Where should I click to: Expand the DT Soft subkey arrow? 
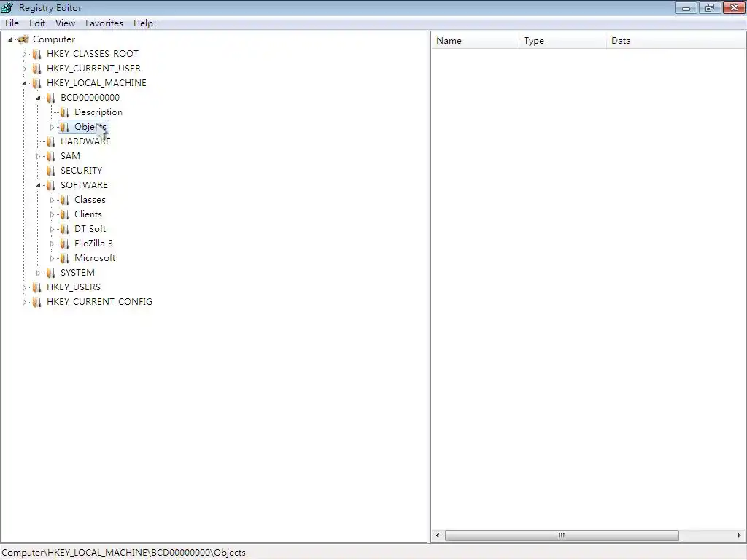pyautogui.click(x=52, y=229)
